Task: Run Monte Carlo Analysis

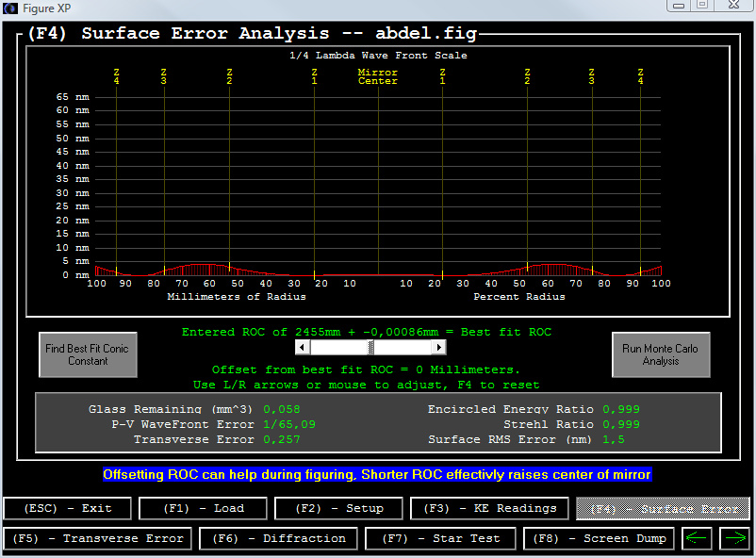Action: pos(661,354)
